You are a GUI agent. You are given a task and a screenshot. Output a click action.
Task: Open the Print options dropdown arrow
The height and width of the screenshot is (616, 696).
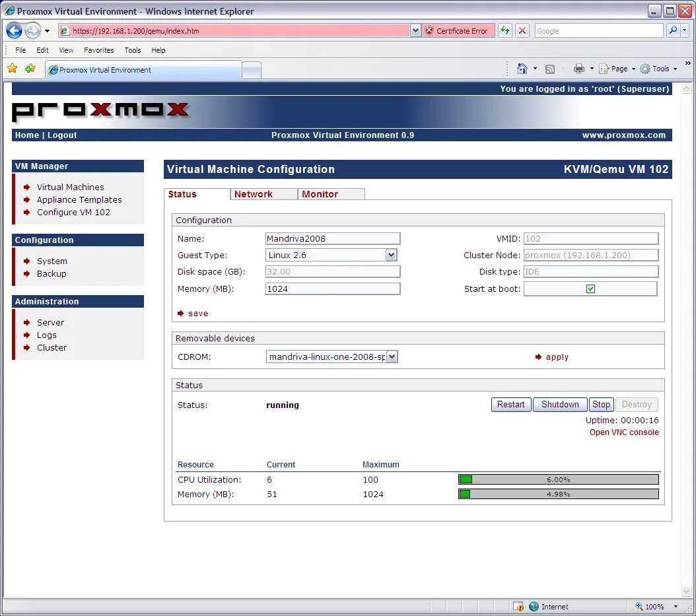592,69
